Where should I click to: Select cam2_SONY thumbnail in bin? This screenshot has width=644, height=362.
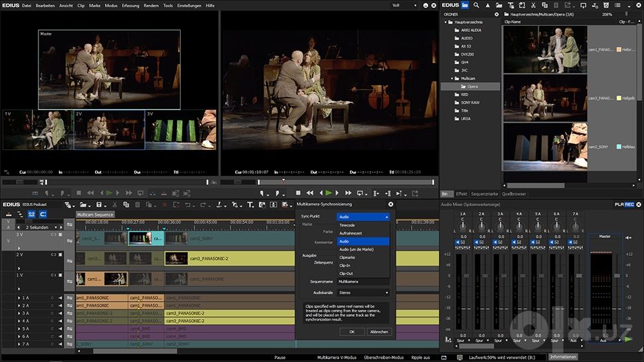point(546,147)
